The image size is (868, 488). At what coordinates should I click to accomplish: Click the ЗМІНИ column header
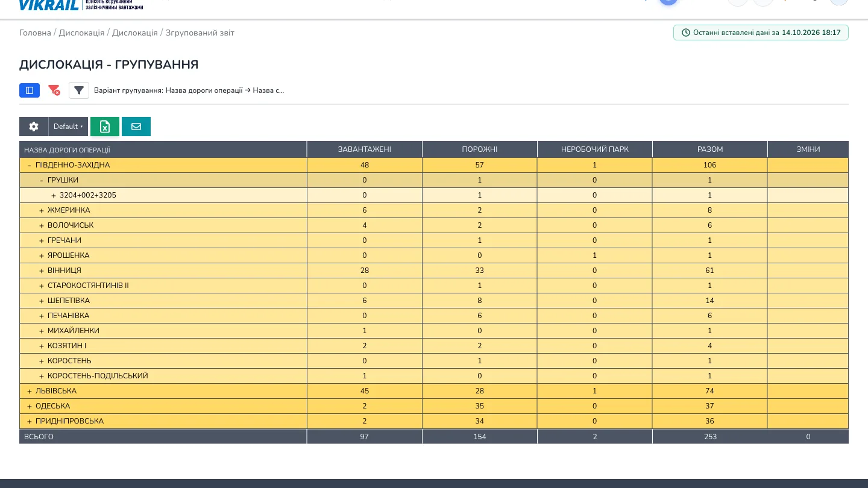coord(808,149)
